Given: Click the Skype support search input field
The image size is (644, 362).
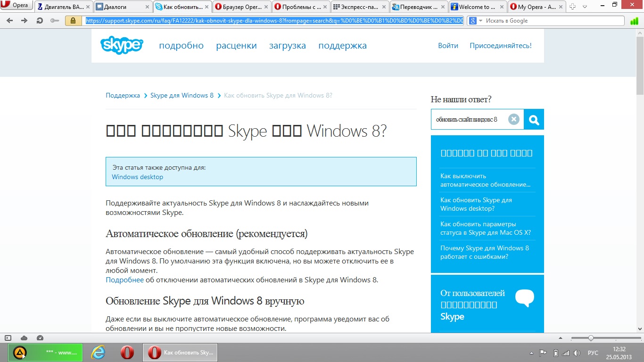Looking at the screenshot, I should [x=469, y=119].
